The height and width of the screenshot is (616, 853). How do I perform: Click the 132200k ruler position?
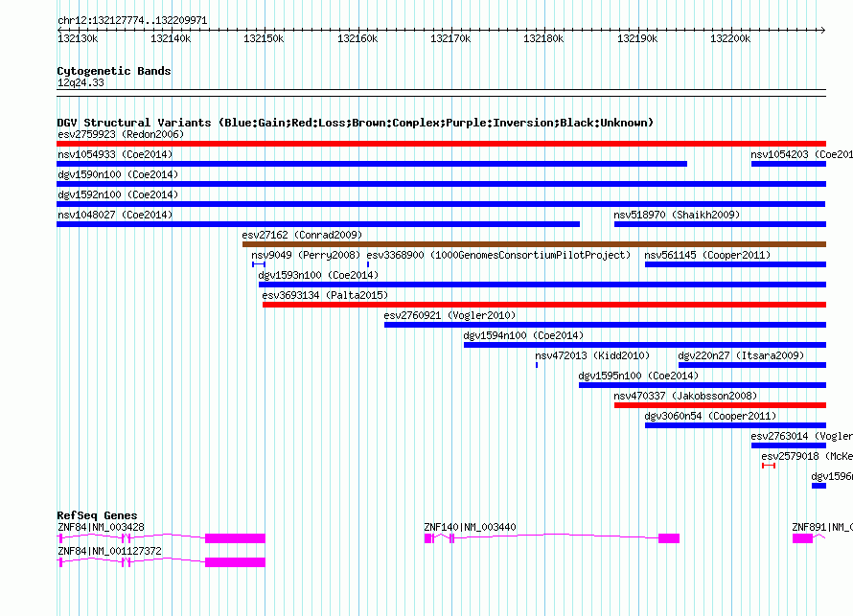pos(730,38)
